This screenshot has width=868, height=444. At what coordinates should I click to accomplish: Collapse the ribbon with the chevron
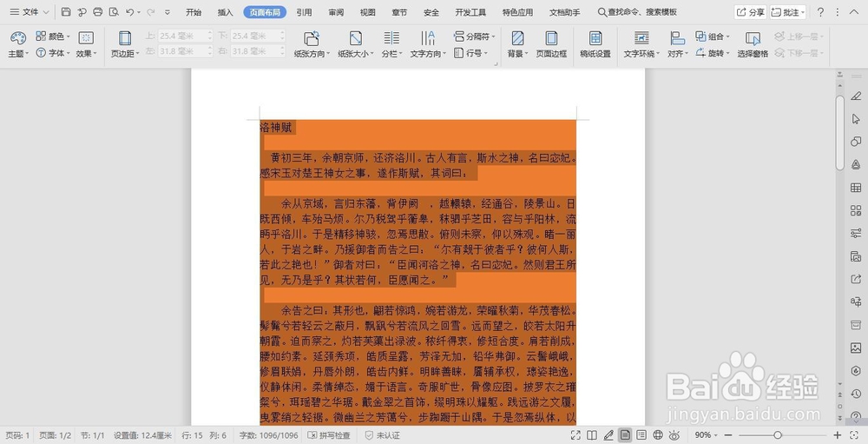coord(853,11)
